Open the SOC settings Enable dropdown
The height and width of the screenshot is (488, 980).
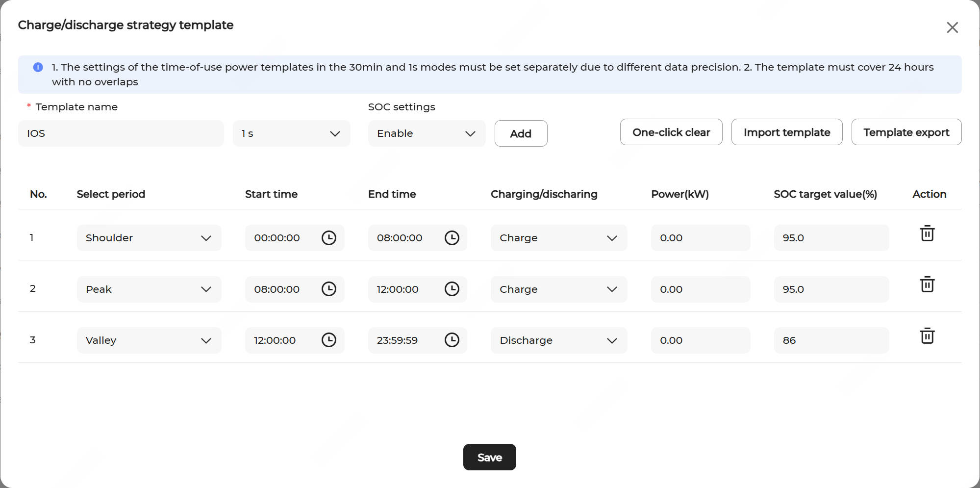pyautogui.click(x=426, y=133)
